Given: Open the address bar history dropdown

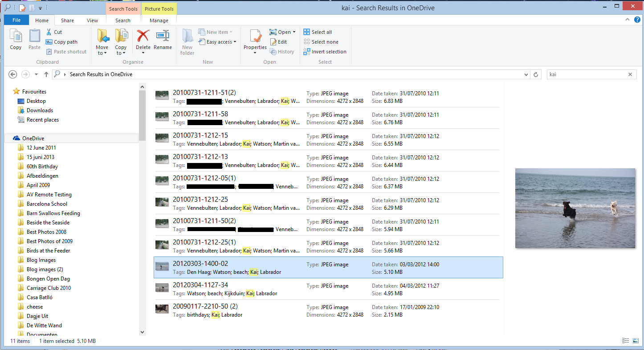Looking at the screenshot, I should (x=526, y=74).
